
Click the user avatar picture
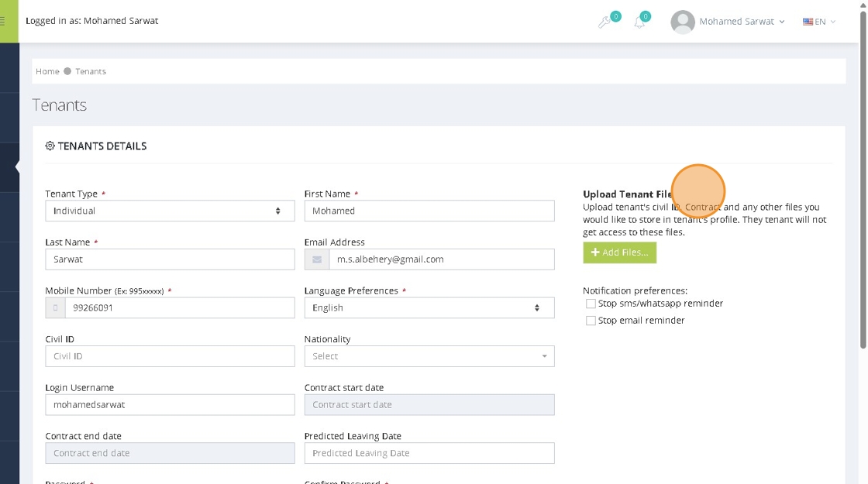click(x=683, y=22)
